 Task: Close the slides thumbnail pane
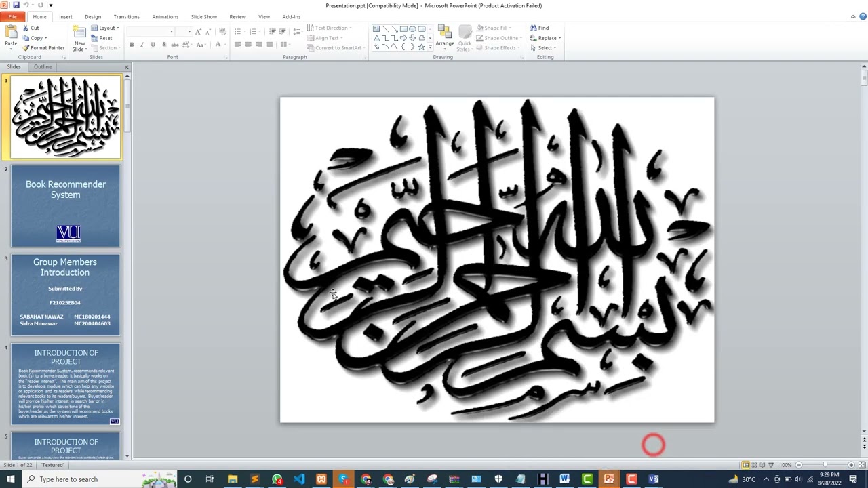[x=126, y=67]
